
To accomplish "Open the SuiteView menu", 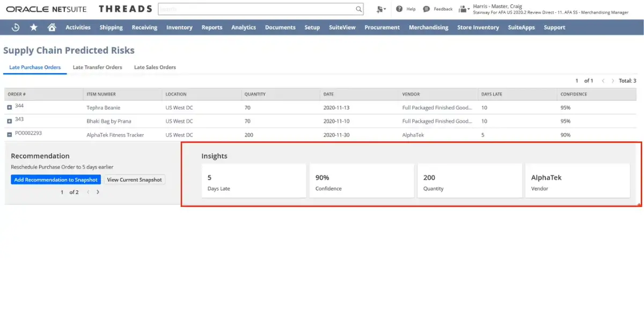I will [x=342, y=27].
